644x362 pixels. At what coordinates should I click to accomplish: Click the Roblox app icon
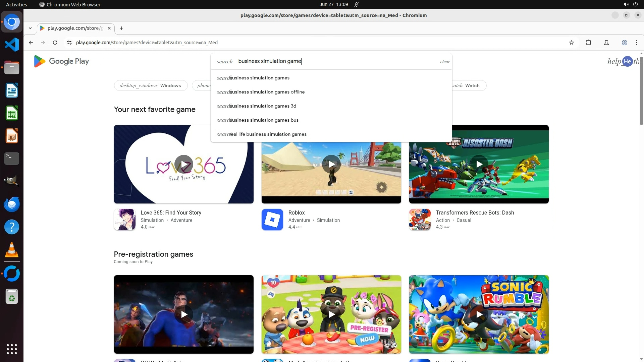coord(272,220)
